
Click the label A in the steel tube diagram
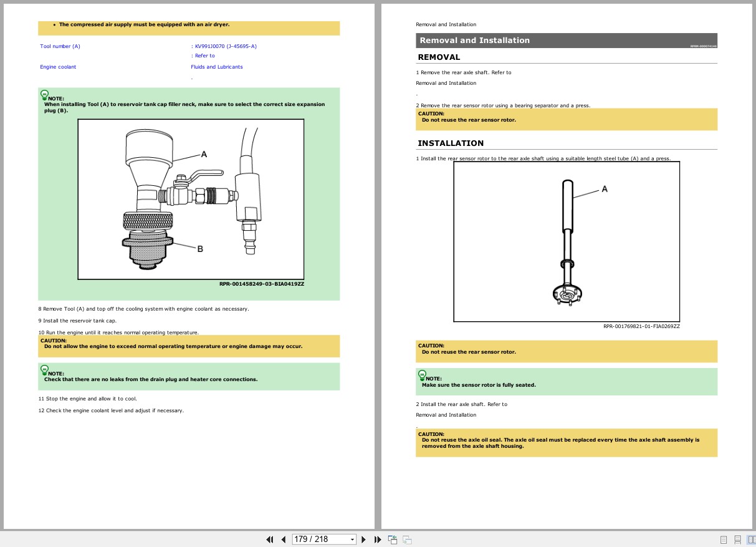coord(605,190)
